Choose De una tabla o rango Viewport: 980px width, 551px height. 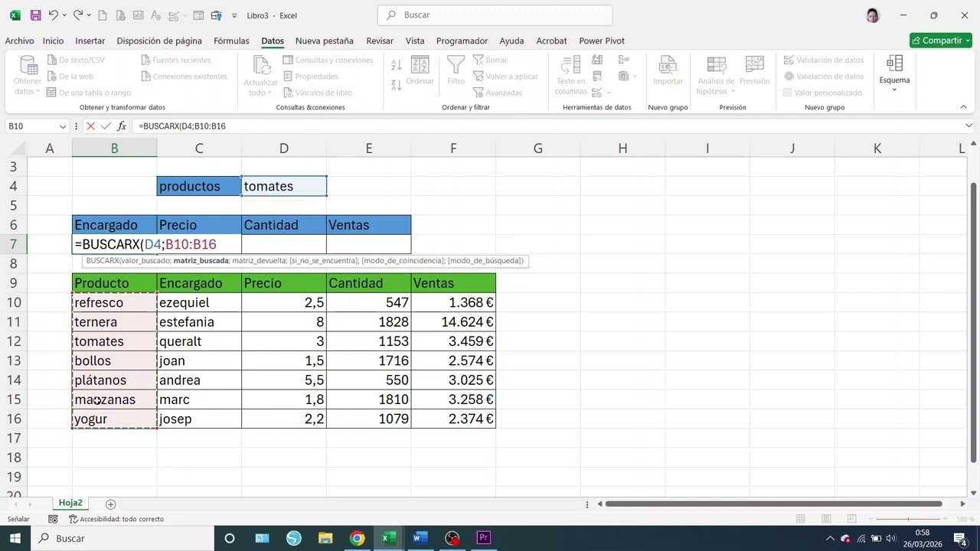coord(89,93)
